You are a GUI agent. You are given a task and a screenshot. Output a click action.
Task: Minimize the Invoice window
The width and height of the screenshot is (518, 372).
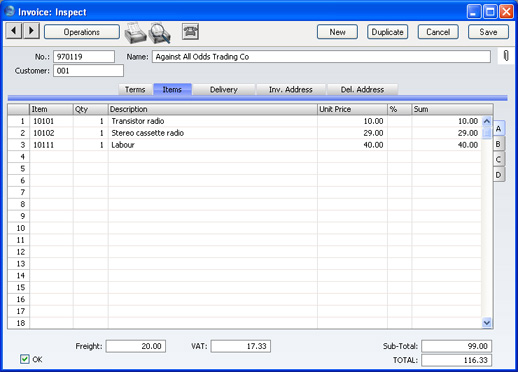point(474,12)
